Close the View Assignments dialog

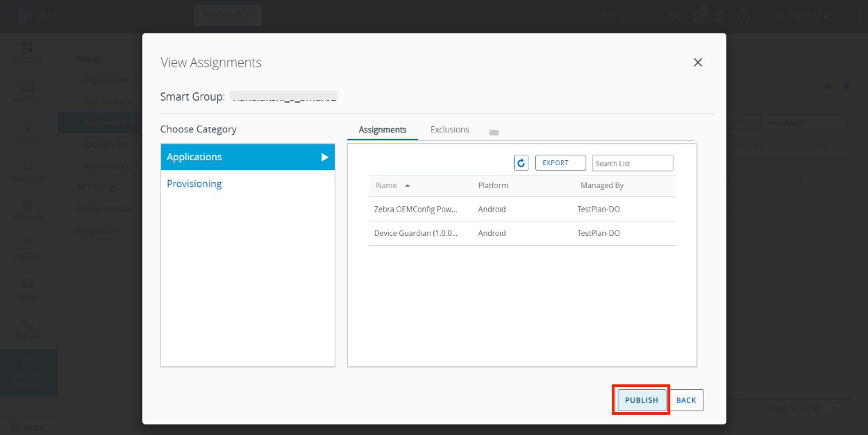coord(698,62)
